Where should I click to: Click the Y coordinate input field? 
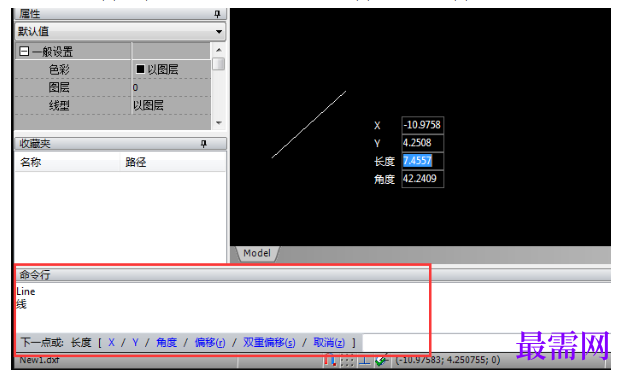(x=423, y=143)
